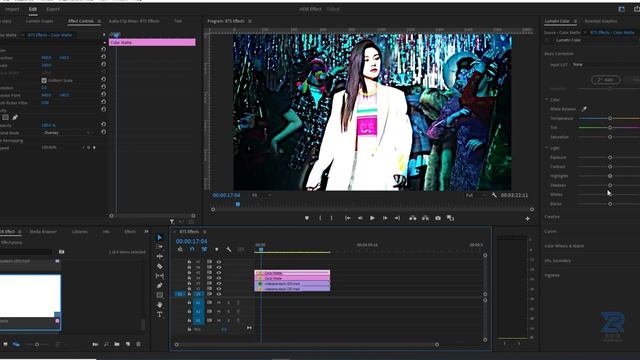
Task: Expand the Curves section
Action: coord(551,231)
